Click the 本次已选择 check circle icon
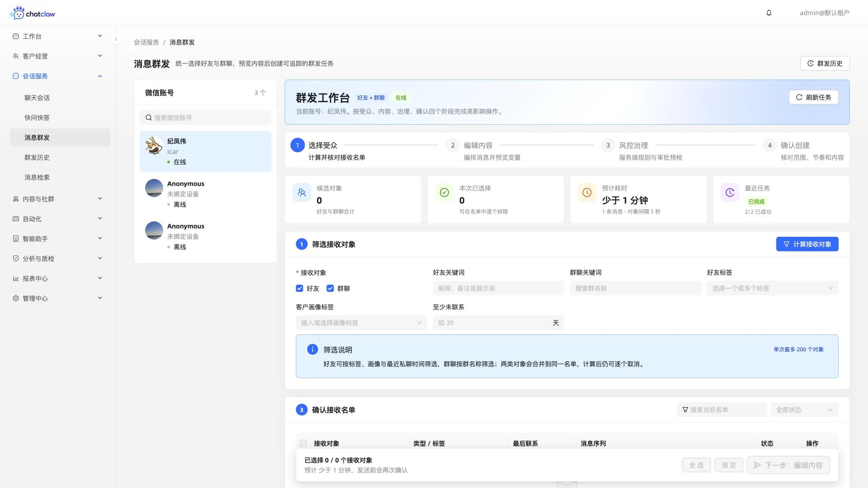The width and height of the screenshot is (868, 488). pyautogui.click(x=444, y=192)
